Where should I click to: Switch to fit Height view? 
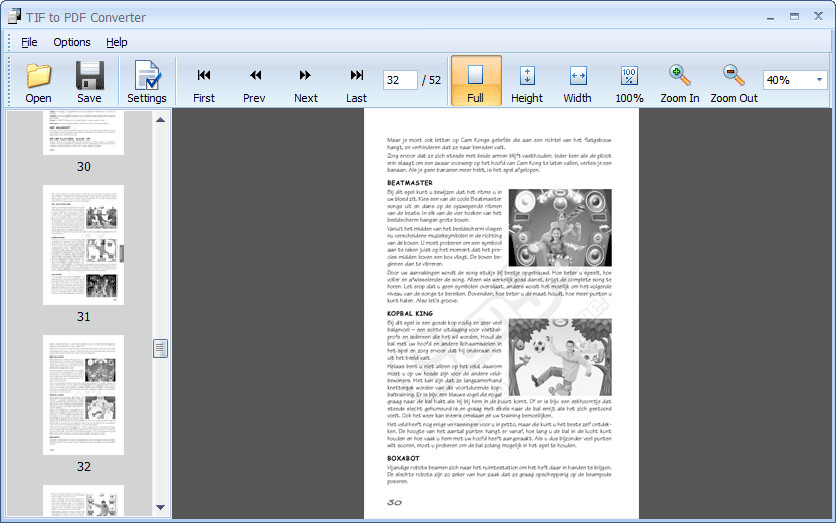tap(527, 81)
